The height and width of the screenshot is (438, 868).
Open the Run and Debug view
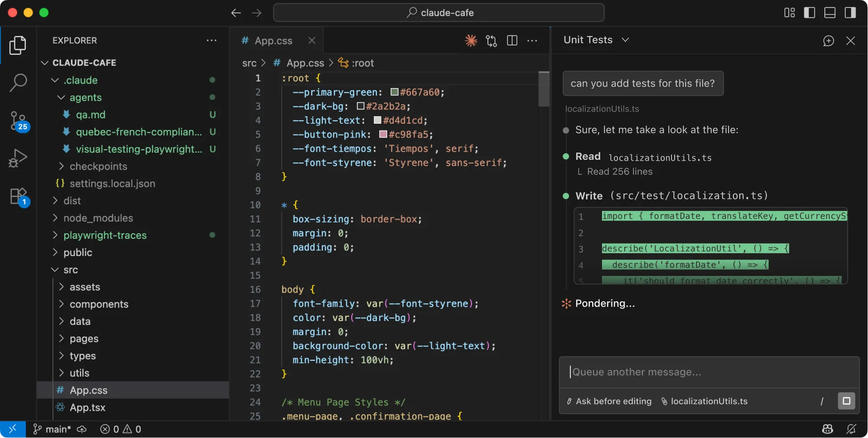(18, 158)
